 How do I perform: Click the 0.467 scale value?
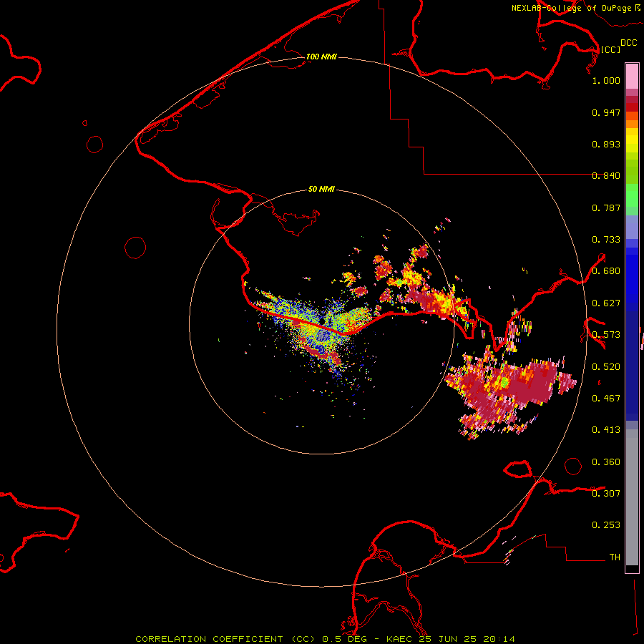(x=606, y=399)
